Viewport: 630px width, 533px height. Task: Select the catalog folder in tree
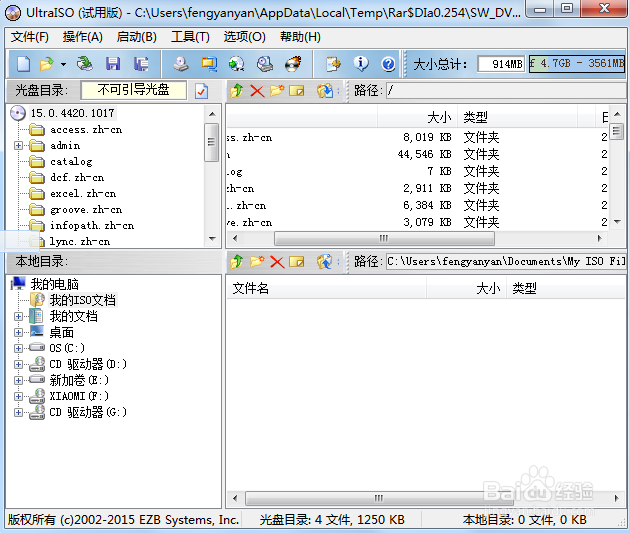pos(71,161)
